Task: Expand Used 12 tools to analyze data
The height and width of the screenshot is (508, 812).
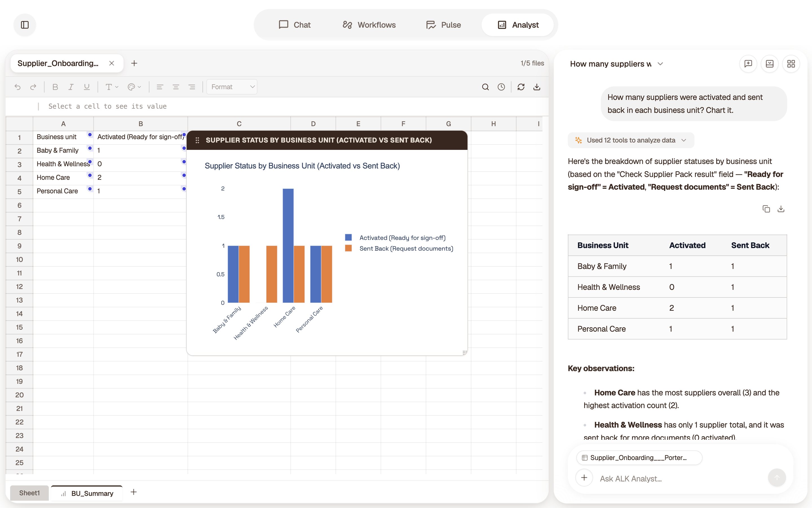Action: click(x=631, y=140)
